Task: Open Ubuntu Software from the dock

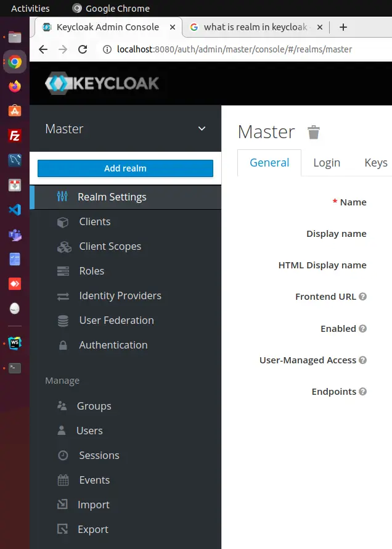Action: [x=15, y=111]
